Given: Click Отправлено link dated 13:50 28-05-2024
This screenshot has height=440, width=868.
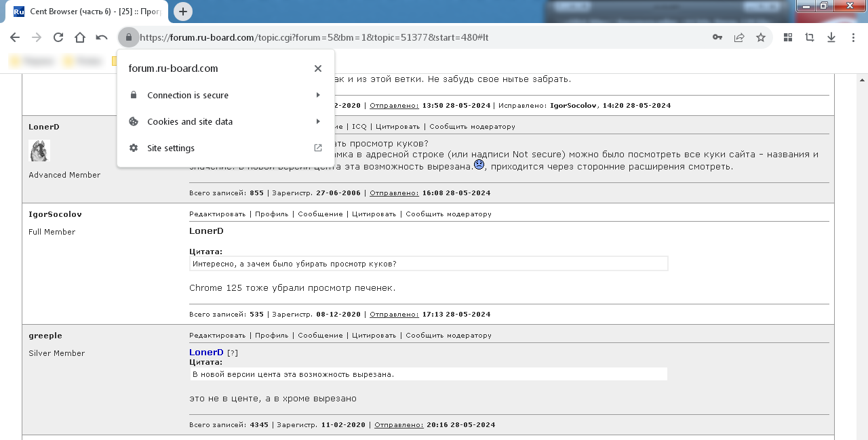Looking at the screenshot, I should coord(394,105).
